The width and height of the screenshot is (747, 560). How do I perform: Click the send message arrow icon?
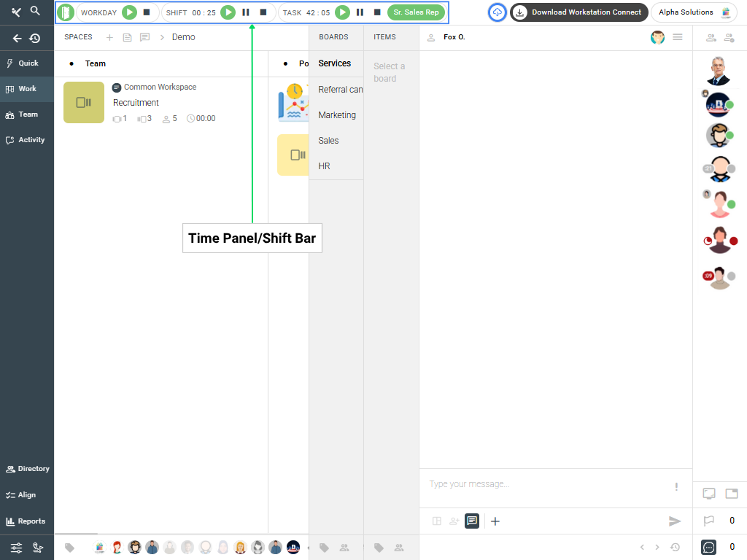(x=675, y=521)
